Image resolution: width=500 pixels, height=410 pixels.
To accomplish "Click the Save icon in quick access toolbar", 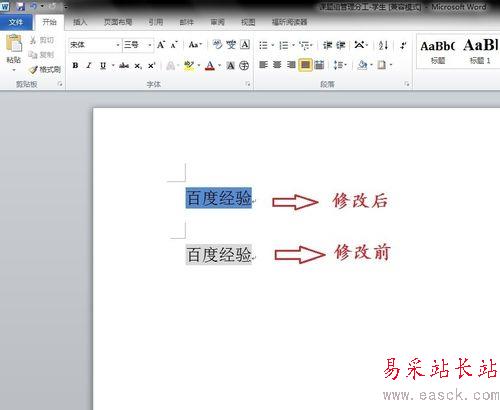I will 21,6.
